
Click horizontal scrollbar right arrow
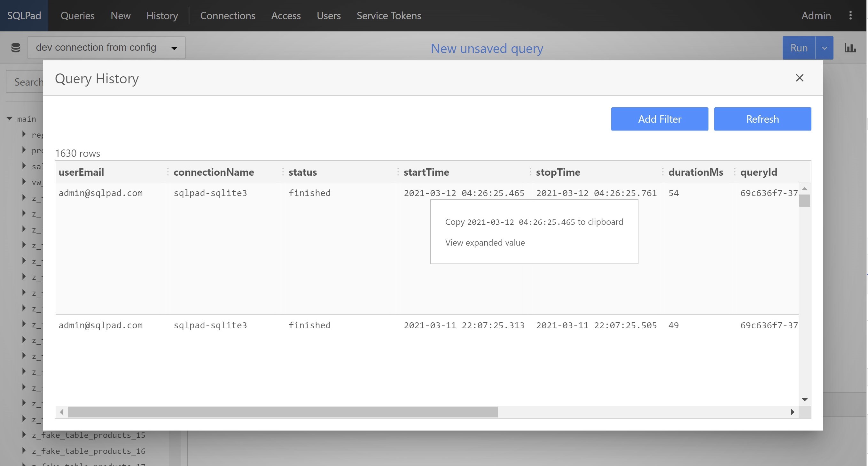tap(792, 412)
